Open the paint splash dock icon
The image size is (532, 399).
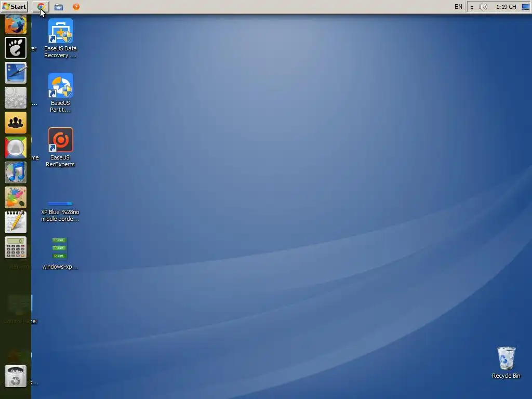point(16,197)
